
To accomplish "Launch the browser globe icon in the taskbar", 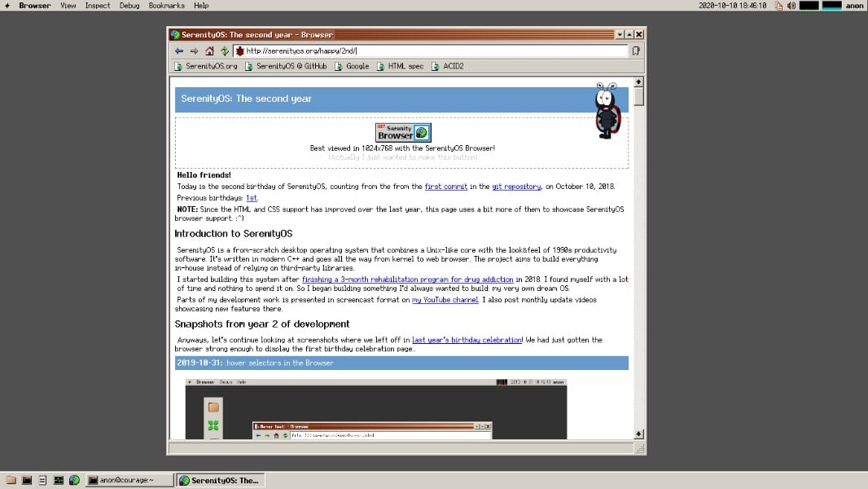I will (x=74, y=480).
